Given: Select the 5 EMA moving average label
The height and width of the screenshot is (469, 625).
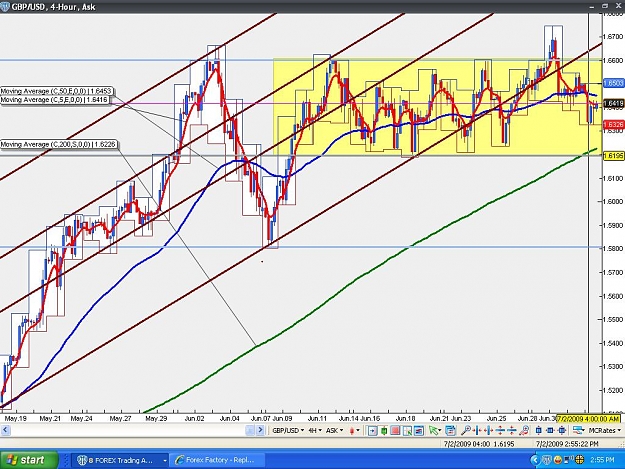Looking at the screenshot, I should [x=54, y=100].
